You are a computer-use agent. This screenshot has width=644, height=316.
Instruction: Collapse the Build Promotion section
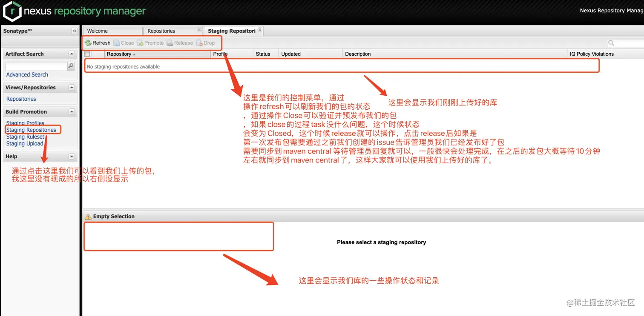[x=72, y=111]
